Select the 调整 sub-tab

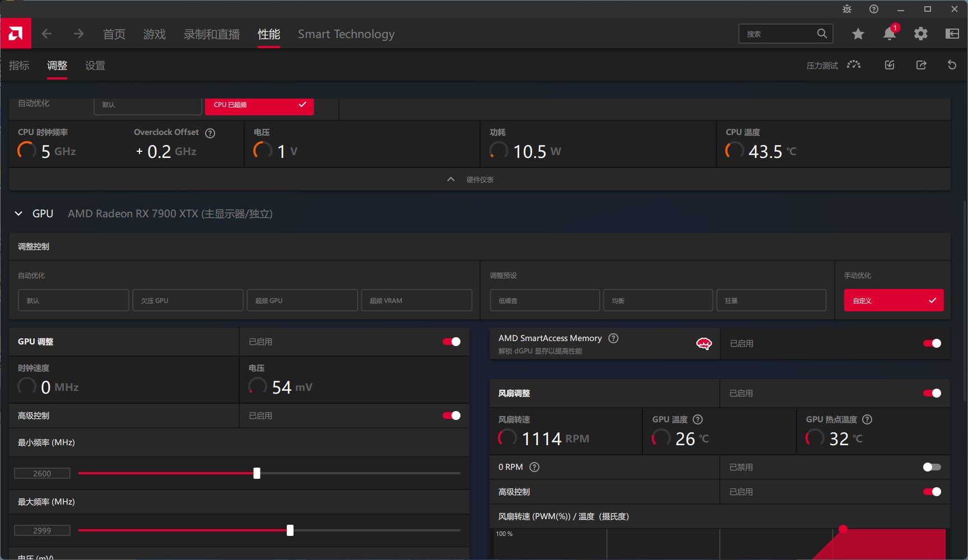[x=57, y=66]
